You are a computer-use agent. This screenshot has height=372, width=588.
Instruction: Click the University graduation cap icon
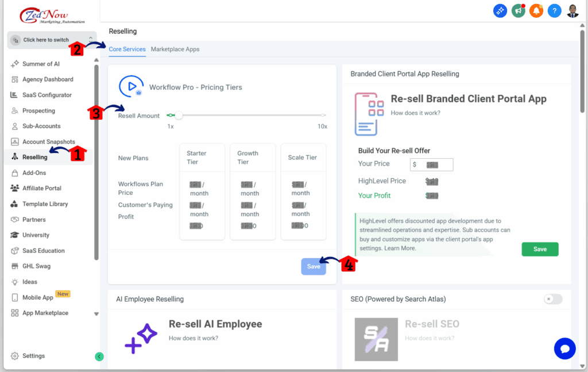14,235
